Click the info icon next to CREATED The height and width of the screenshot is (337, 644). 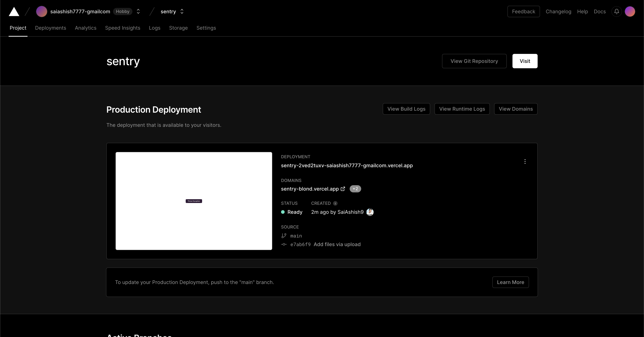click(x=335, y=203)
